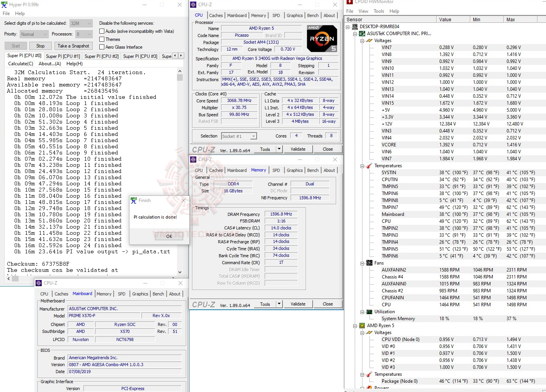Open Caches tab in top CPU-Z window
Viewport: 546px width, 392px height.
pos(216,15)
